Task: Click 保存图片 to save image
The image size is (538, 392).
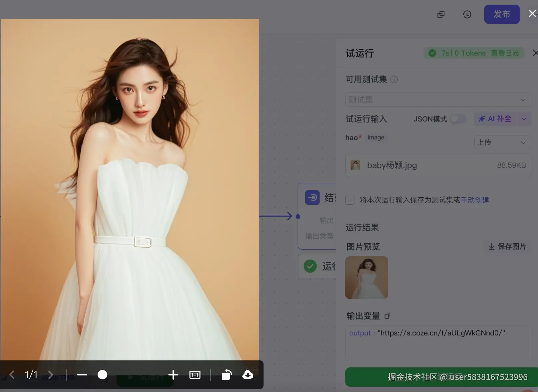Action: 507,247
